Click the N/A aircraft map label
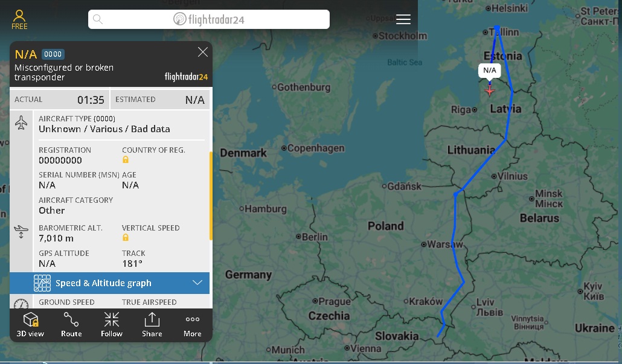 click(x=490, y=71)
